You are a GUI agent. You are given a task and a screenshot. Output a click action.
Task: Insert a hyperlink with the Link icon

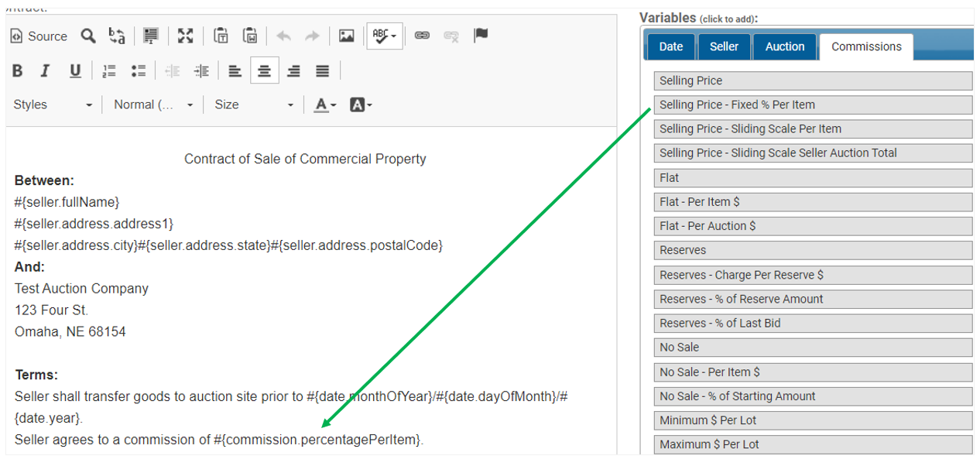pyautogui.click(x=422, y=36)
